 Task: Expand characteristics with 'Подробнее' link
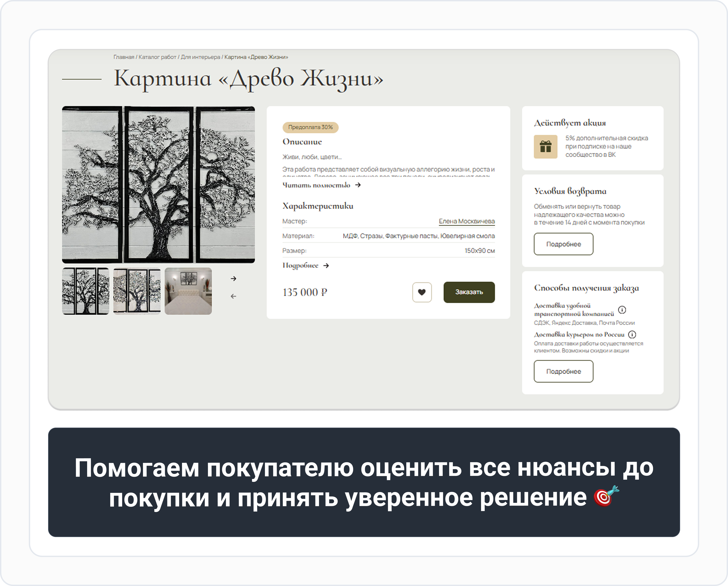point(300,266)
